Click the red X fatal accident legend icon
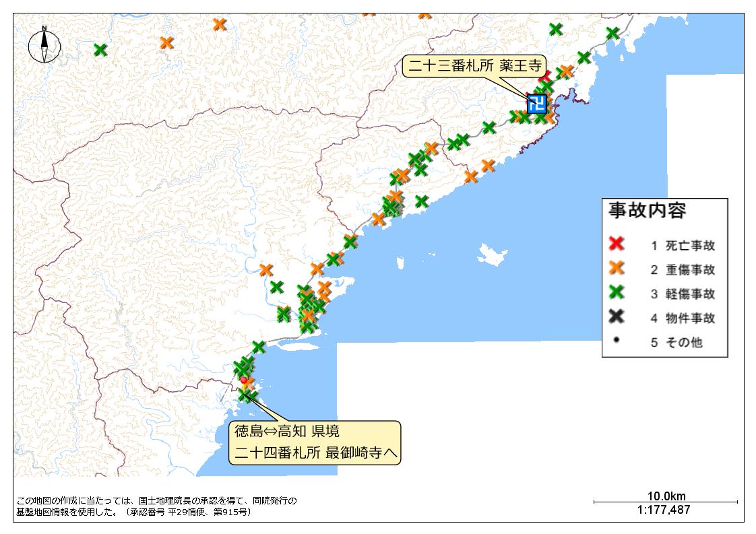This screenshot has width=756, height=534. point(616,243)
